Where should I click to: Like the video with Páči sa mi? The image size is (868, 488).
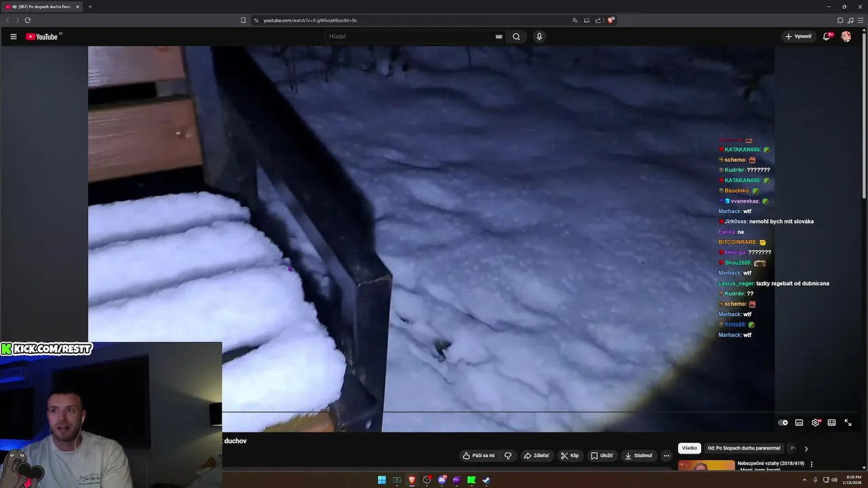tap(478, 455)
